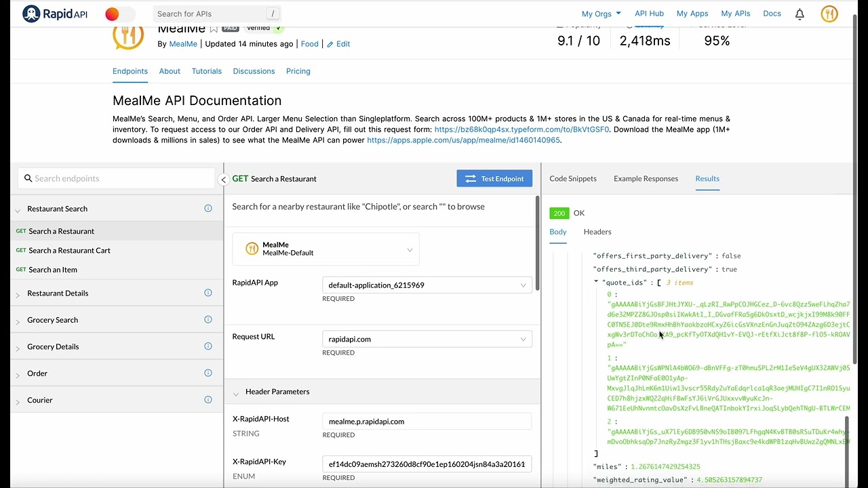Open the Tutorials tab
Screen dimensions: 868x488
coord(207,71)
